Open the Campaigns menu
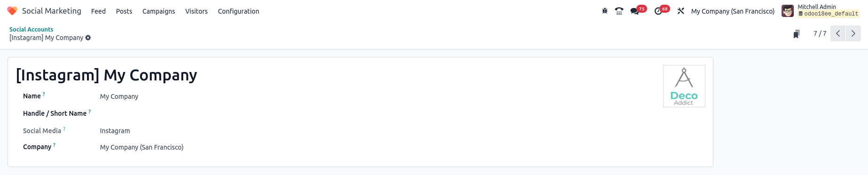The height and width of the screenshot is (175, 868). coord(159,11)
